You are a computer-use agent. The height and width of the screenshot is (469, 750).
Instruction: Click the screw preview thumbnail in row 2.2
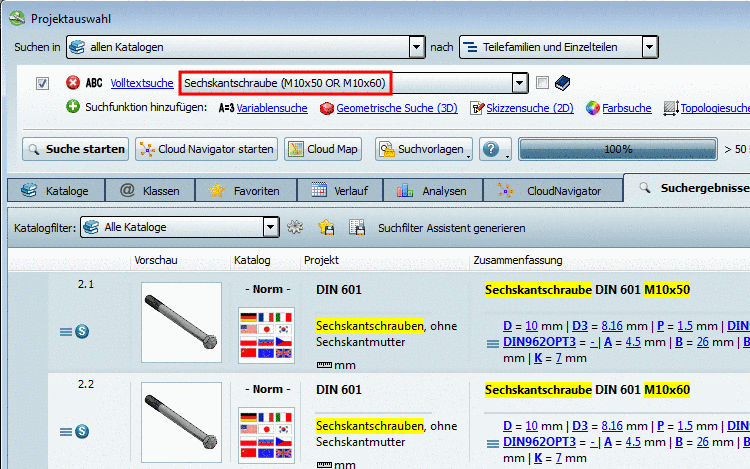click(x=181, y=422)
